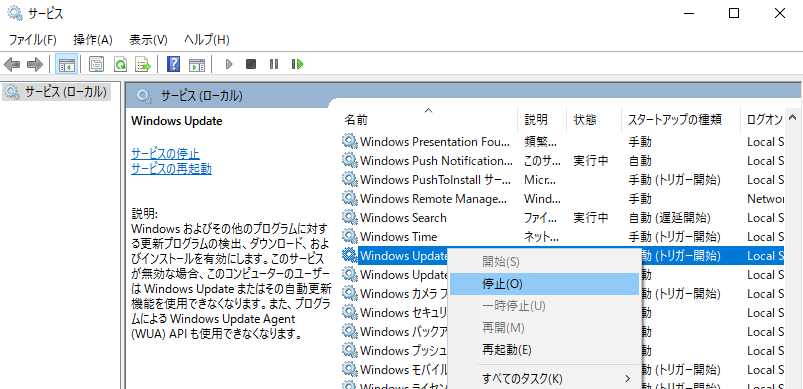Screen dimensions: 803x389
Task: Click gear icon of Windows Presentation Fou... row
Action: [x=349, y=141]
